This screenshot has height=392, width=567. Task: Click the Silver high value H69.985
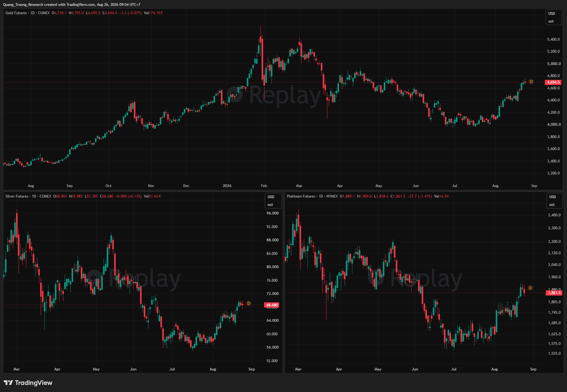(x=76, y=196)
